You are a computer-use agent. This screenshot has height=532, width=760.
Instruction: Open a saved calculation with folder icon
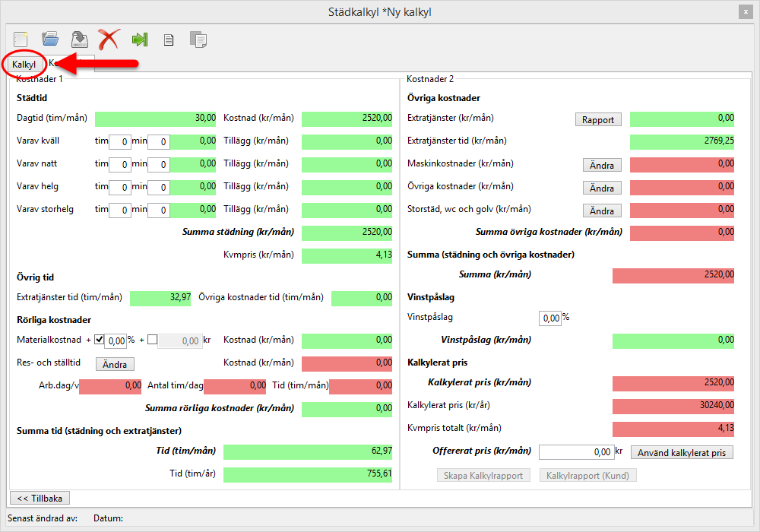pos(50,39)
